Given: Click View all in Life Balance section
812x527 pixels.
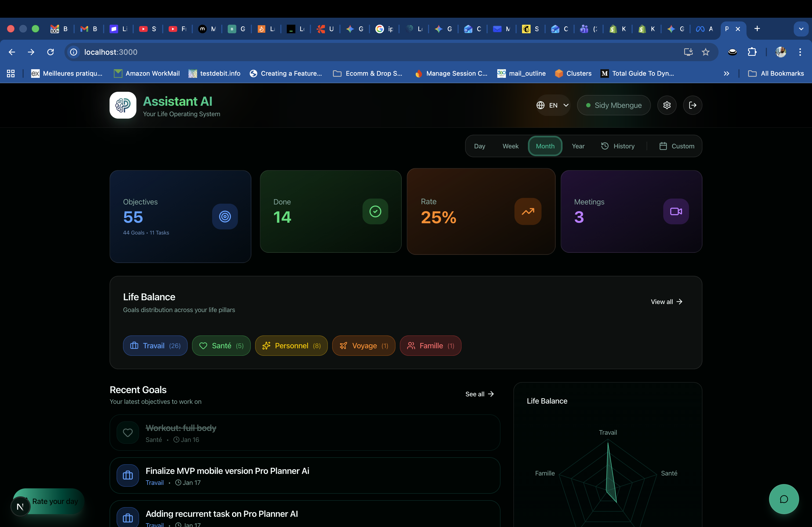Looking at the screenshot, I should click(666, 301).
